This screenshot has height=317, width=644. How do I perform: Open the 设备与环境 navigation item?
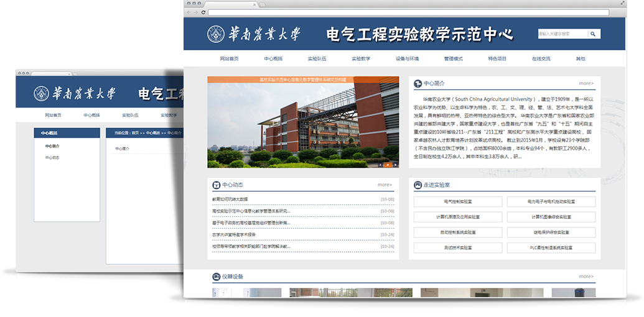pyautogui.click(x=407, y=59)
